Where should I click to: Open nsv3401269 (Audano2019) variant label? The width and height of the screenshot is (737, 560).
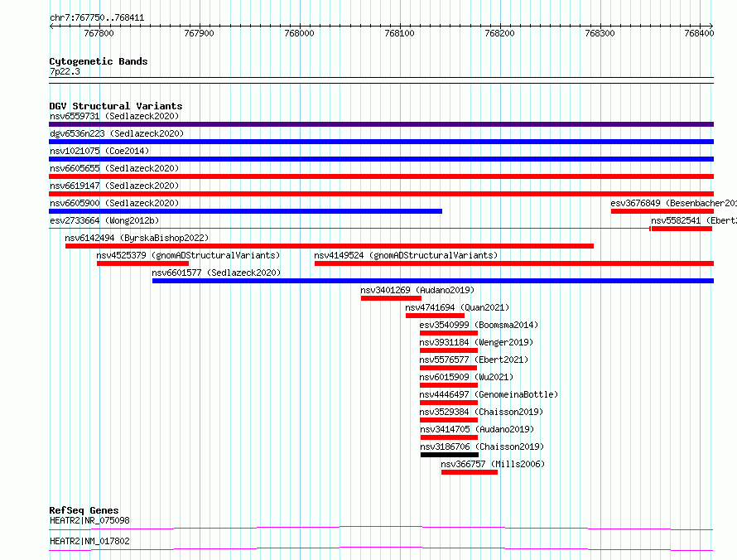pyautogui.click(x=417, y=290)
